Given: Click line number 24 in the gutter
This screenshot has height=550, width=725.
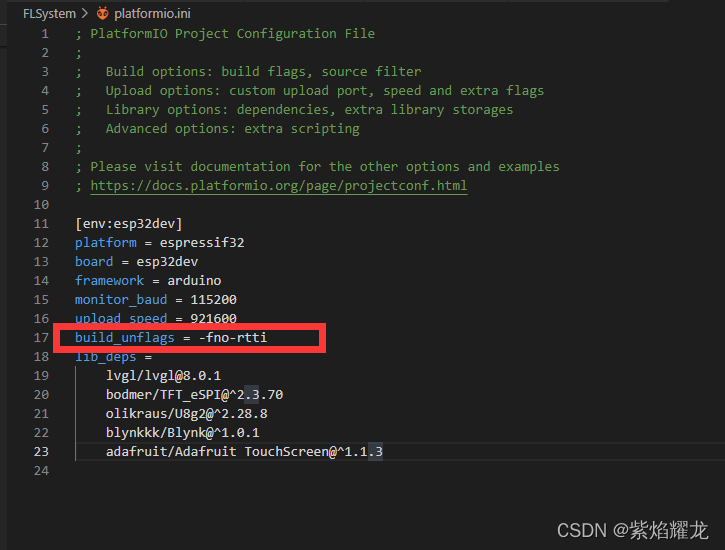Looking at the screenshot, I should (x=41, y=471).
